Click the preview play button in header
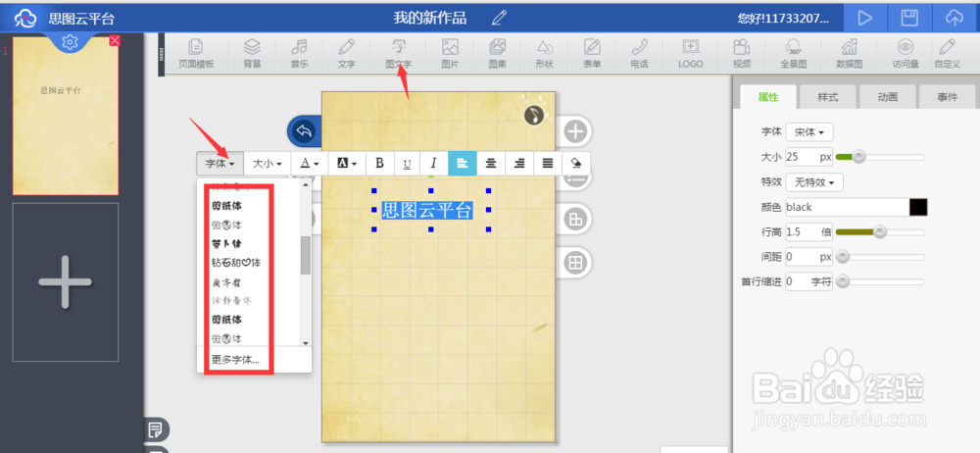 point(865,19)
